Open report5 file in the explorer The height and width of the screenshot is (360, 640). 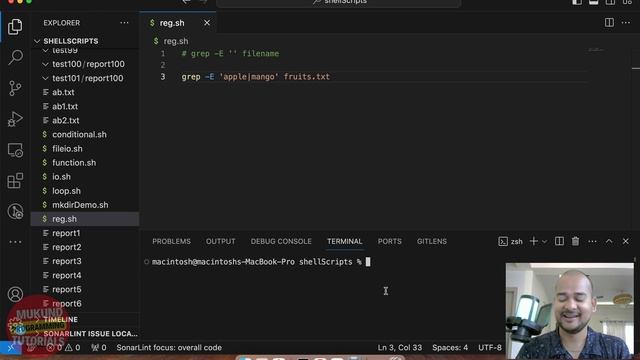coord(85,289)
